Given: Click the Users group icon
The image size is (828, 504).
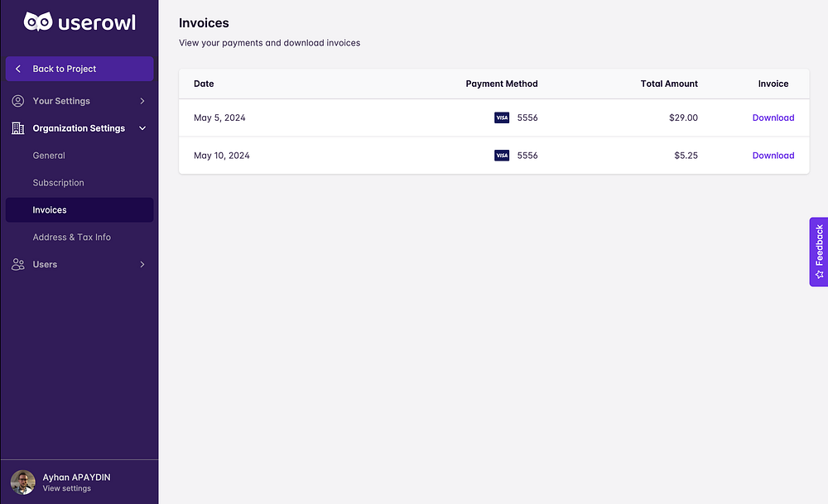Looking at the screenshot, I should tap(18, 265).
